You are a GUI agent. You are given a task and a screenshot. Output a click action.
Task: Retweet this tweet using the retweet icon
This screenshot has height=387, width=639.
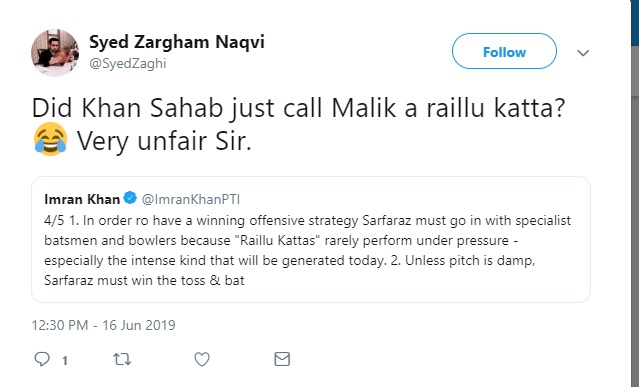122,359
